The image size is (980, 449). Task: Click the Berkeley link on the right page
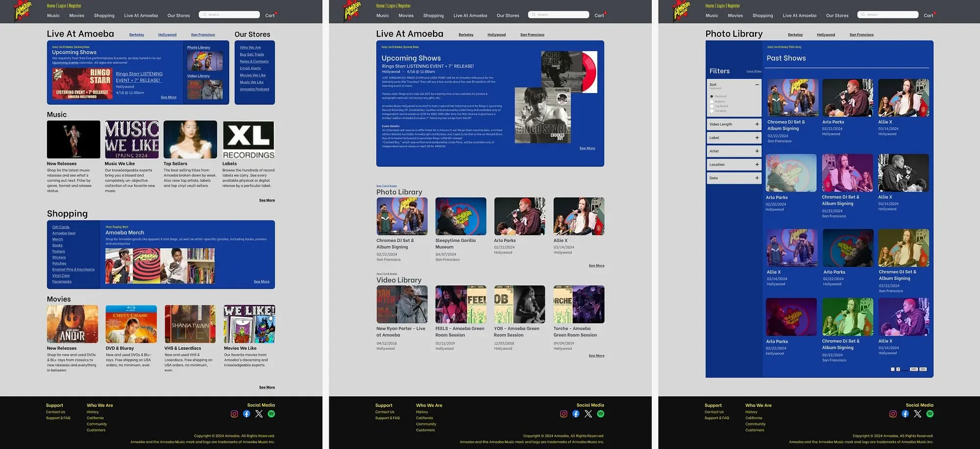tap(795, 35)
